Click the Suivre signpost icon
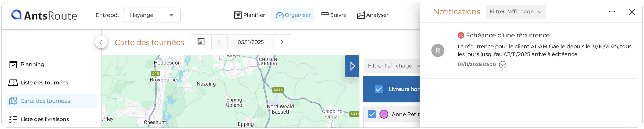The height and width of the screenshot is (129, 644). click(x=325, y=15)
